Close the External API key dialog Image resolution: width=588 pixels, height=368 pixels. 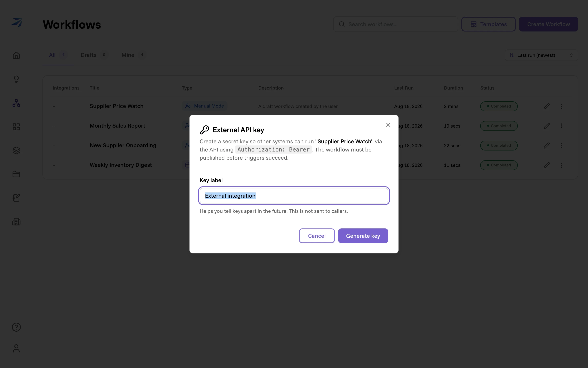tap(388, 125)
